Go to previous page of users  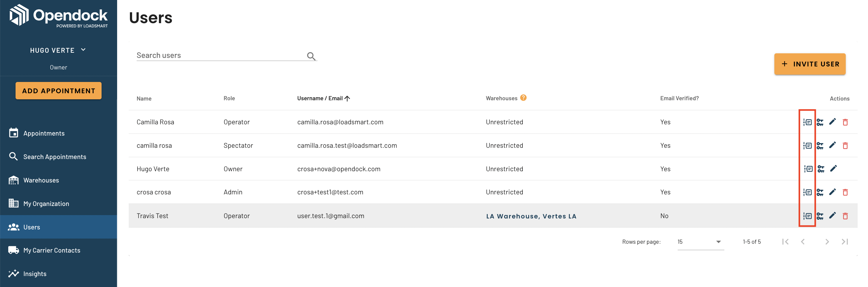pyautogui.click(x=803, y=242)
